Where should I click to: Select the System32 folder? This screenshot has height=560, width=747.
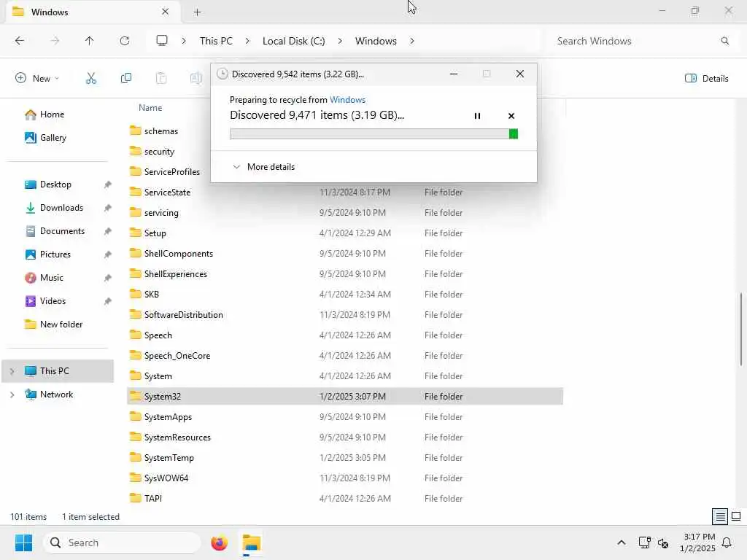(345, 396)
